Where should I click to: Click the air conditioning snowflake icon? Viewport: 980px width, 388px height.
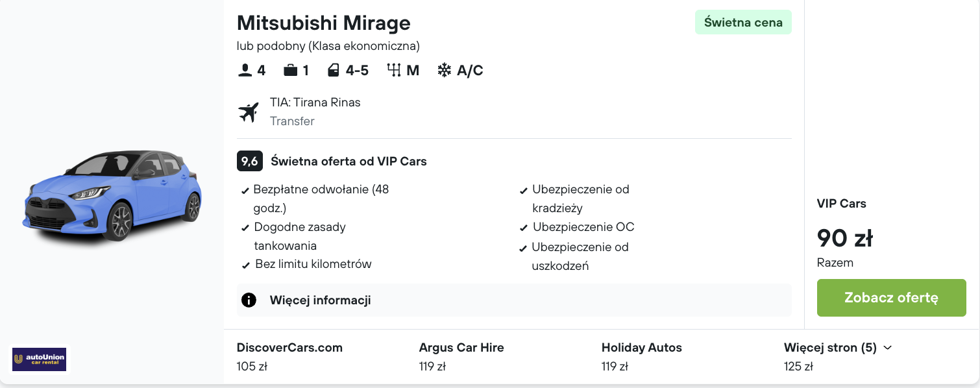click(x=444, y=70)
